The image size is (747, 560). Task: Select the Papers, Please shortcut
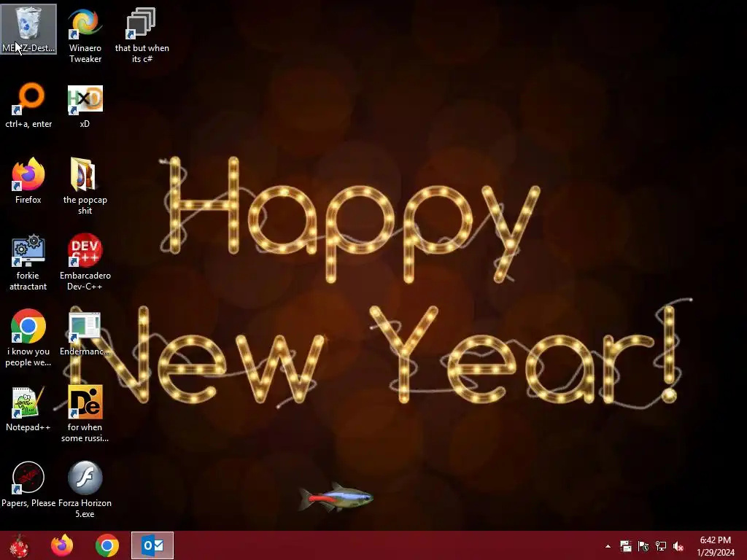pos(28,484)
